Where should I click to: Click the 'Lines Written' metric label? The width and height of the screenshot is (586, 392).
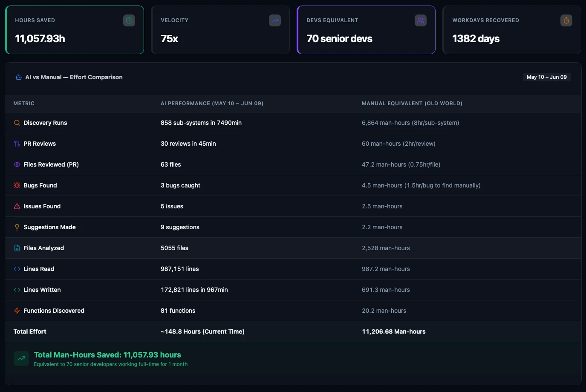42,290
